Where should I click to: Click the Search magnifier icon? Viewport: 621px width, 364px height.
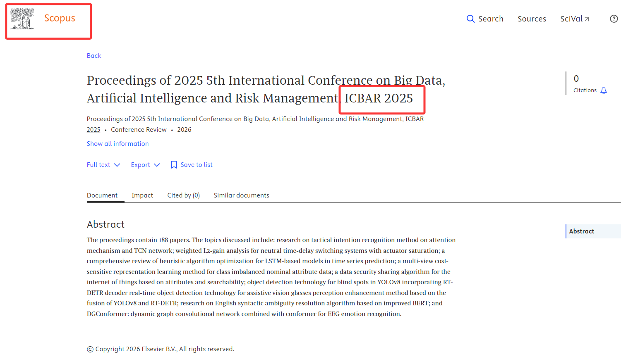470,19
